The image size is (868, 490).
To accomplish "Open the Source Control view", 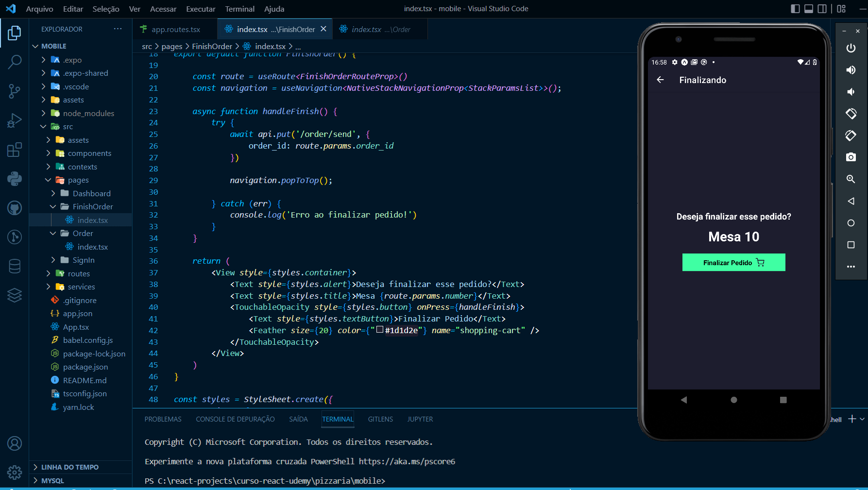I will [x=15, y=91].
